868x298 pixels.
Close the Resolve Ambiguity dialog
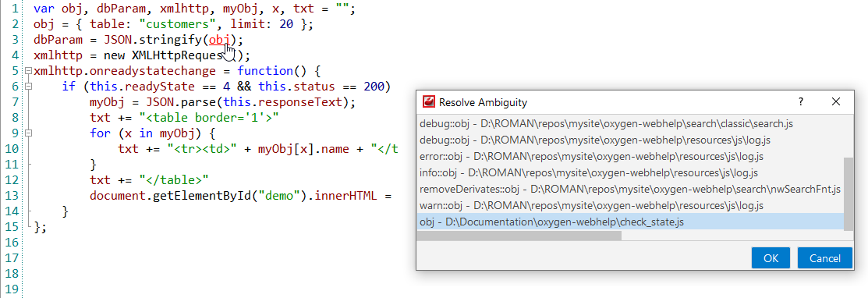pyautogui.click(x=836, y=101)
